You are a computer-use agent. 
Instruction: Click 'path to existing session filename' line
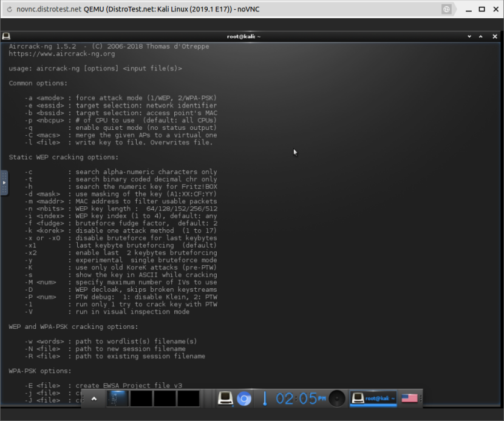click(115, 356)
